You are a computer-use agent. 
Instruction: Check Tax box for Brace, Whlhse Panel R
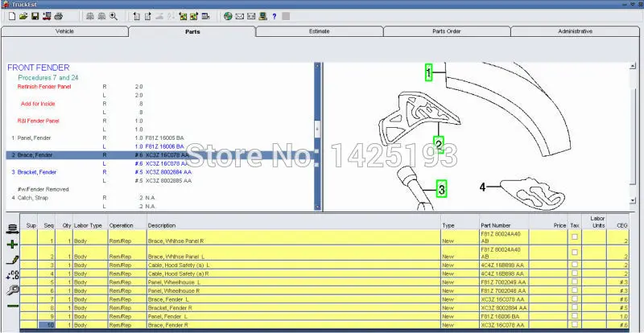[x=575, y=236]
